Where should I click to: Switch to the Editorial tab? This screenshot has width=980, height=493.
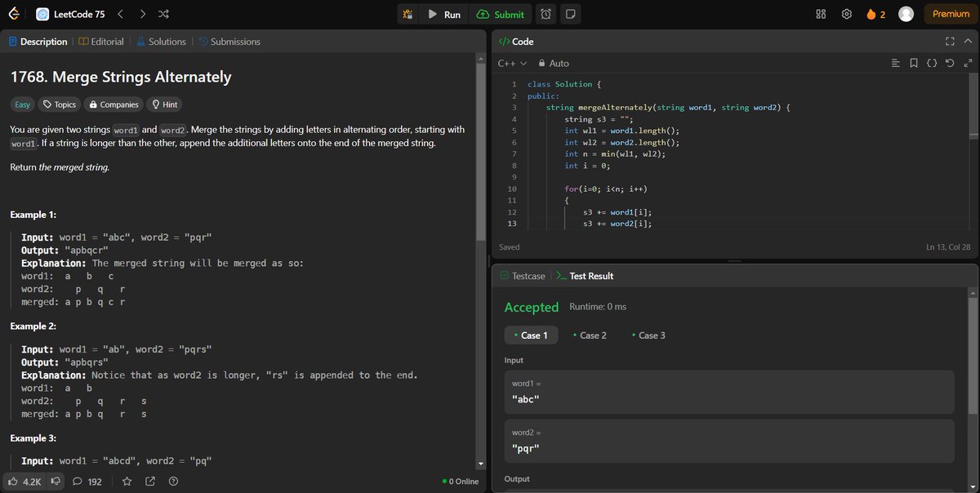click(100, 41)
